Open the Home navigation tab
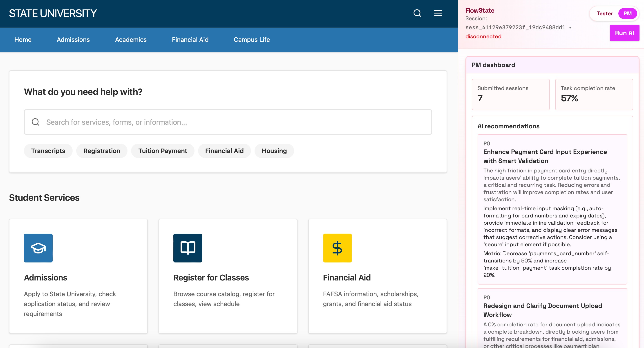Screen dimensions: 644x348 click(x=23, y=40)
